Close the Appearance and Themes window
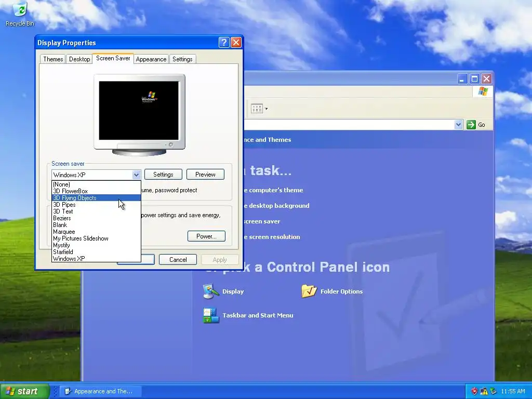Viewport: 532px width, 399px height. click(x=486, y=79)
